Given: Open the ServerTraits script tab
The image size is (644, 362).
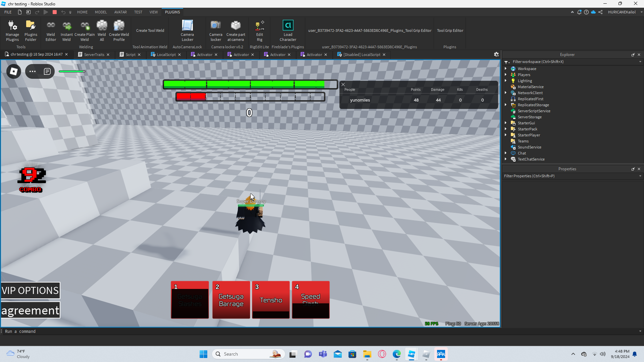Looking at the screenshot, I should click(x=94, y=55).
